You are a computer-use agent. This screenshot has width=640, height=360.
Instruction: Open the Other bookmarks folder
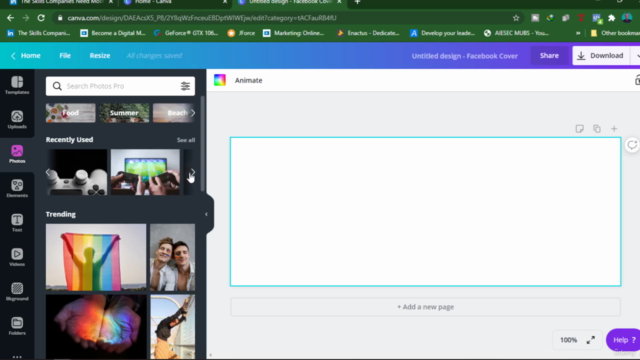(615, 33)
